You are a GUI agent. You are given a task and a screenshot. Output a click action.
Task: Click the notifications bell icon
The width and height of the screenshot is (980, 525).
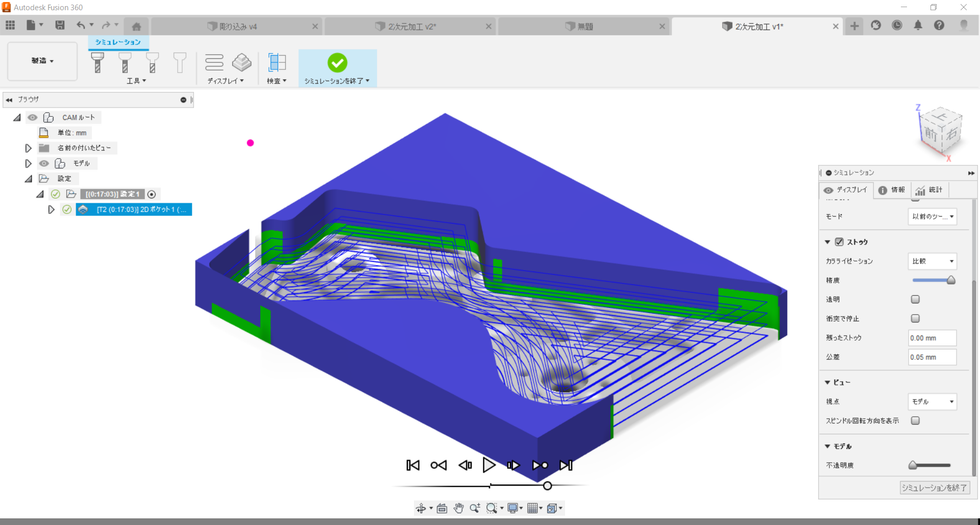pos(918,26)
